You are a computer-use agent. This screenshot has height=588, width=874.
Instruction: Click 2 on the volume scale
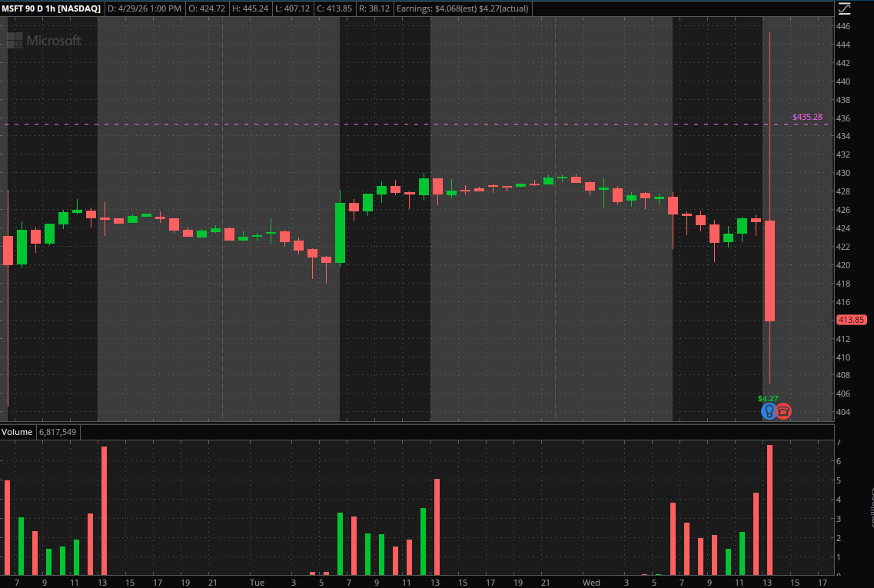[x=839, y=538]
